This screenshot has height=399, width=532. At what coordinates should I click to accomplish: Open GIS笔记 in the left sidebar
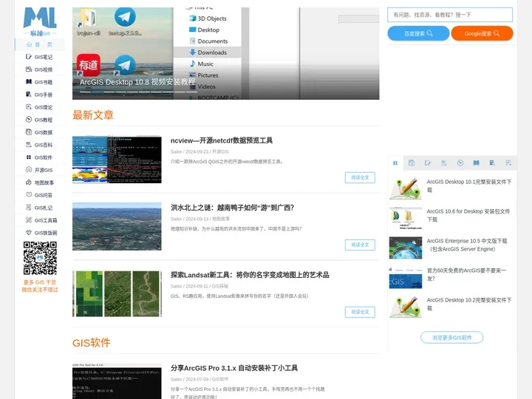40,57
